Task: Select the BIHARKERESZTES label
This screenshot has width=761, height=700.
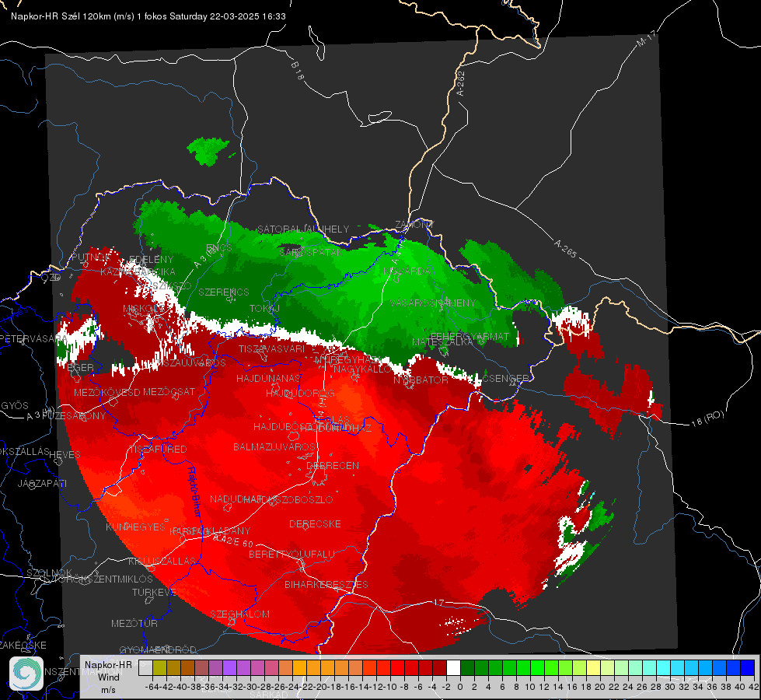Action: (326, 584)
